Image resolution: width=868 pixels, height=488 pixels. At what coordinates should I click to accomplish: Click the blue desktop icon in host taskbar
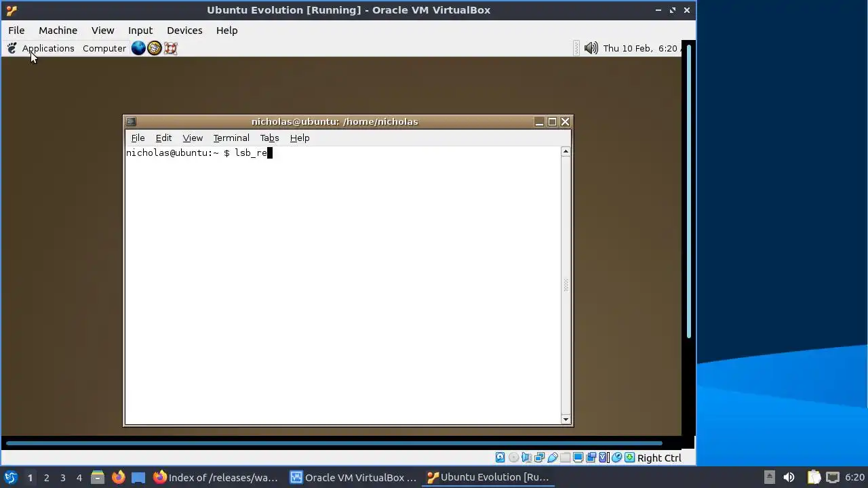(138, 477)
